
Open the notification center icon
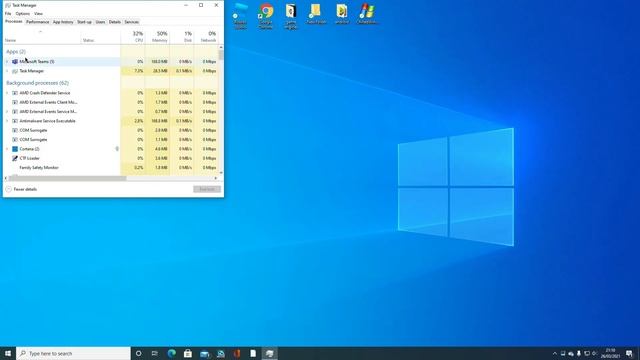(x=629, y=353)
